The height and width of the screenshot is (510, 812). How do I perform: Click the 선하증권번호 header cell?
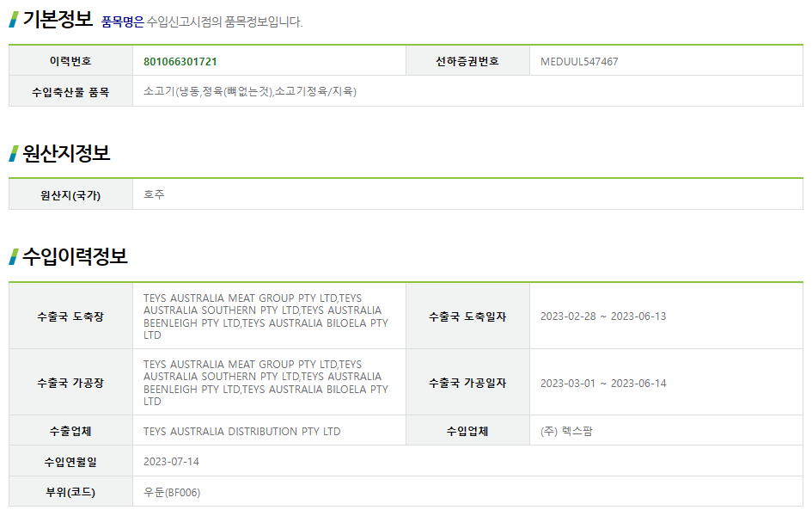tap(467, 61)
